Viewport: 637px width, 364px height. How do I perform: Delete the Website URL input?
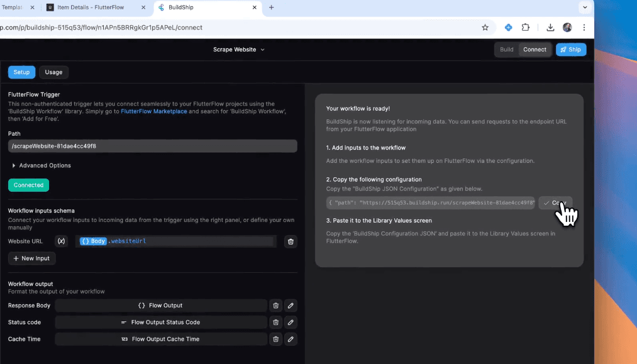point(291,241)
